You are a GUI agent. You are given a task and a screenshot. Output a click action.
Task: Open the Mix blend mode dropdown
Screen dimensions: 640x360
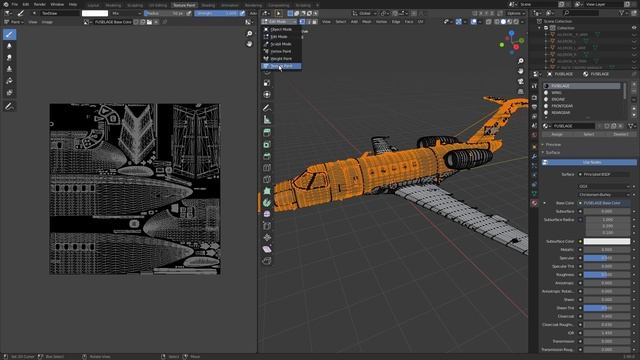pos(126,13)
